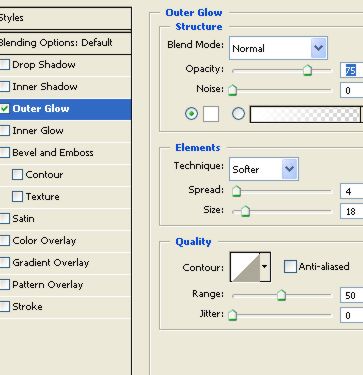Open the contour picker dropdown arrow
Screen dimensions: 363x375
(265, 267)
